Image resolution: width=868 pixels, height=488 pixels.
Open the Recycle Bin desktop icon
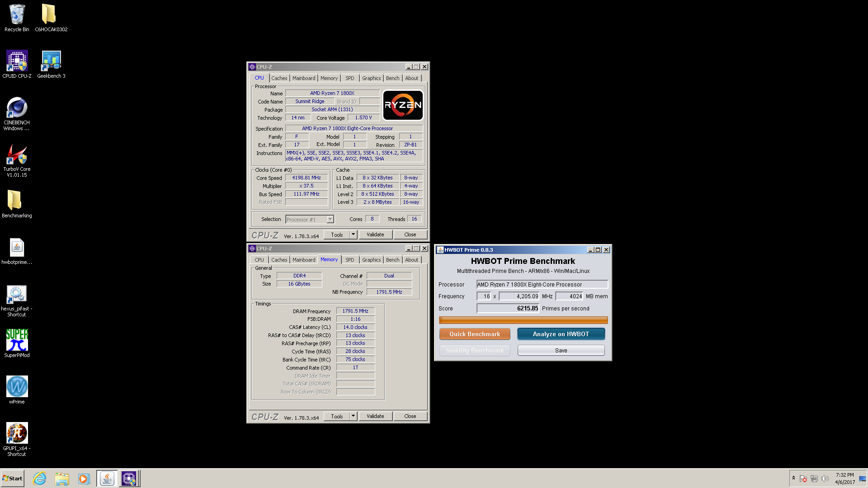[x=17, y=18]
